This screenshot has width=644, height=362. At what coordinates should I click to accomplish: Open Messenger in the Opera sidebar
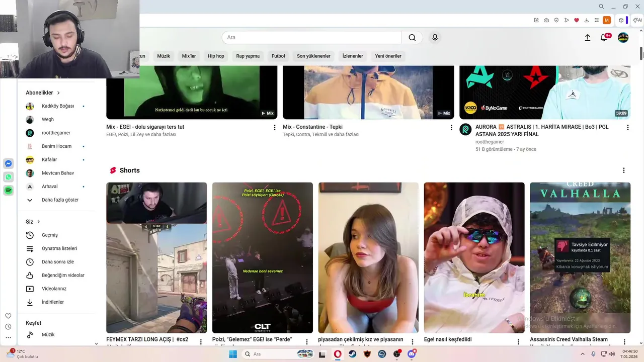click(8, 163)
